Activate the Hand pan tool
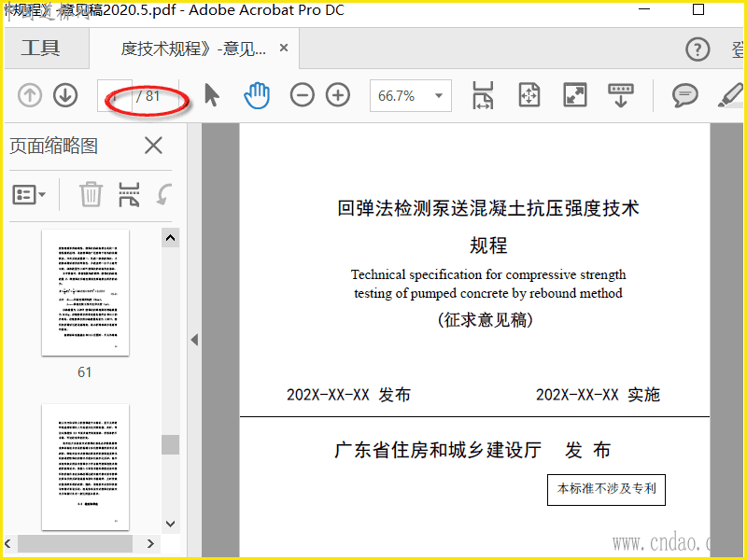Viewport: 747px width, 560px height. (257, 95)
